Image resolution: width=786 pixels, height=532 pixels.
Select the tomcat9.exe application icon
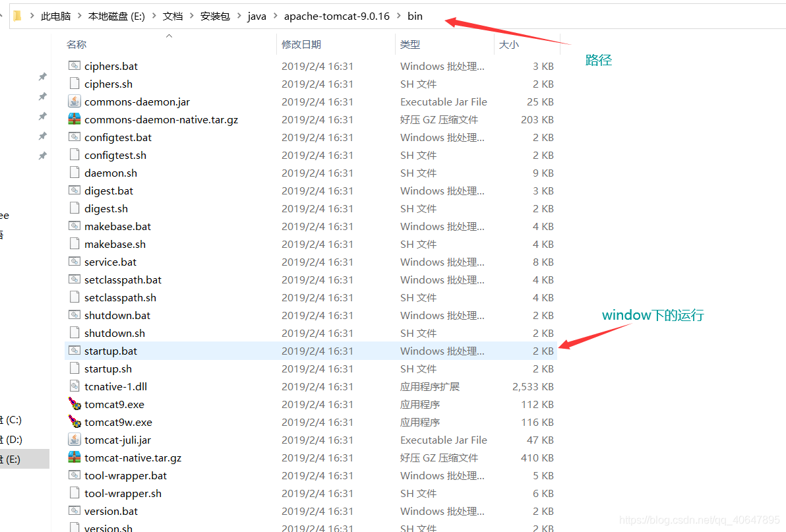(75, 403)
